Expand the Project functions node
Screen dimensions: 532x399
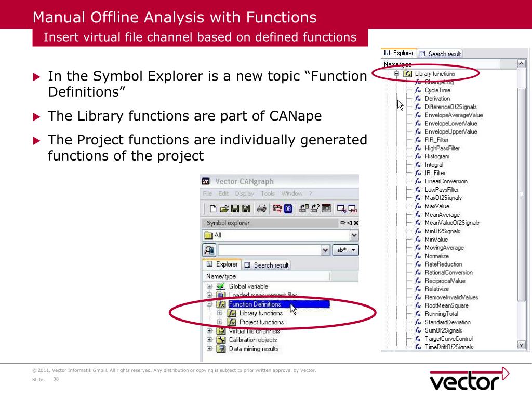(220, 322)
